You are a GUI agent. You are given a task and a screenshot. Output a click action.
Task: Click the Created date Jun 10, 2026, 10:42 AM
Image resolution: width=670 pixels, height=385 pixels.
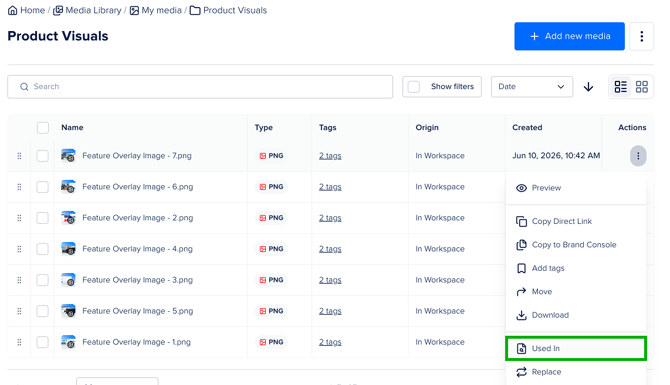[x=556, y=156]
